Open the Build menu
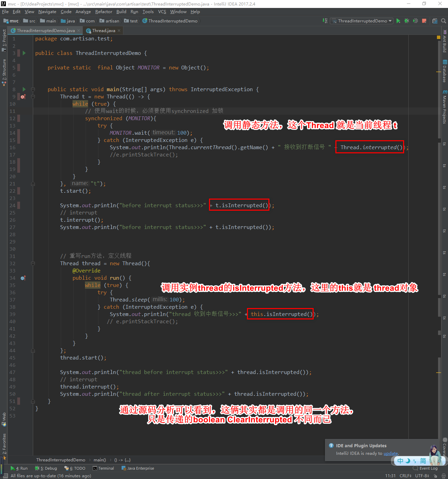Screen dimensions: 448x479 [x=121, y=11]
